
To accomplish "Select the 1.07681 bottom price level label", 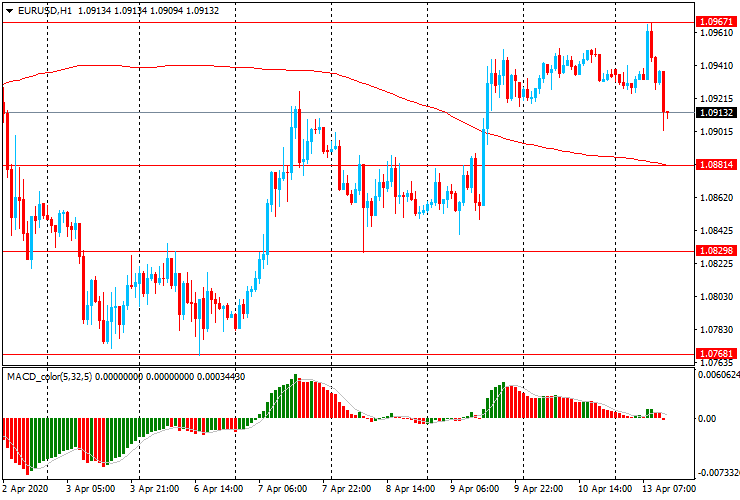I will pyautogui.click(x=717, y=354).
